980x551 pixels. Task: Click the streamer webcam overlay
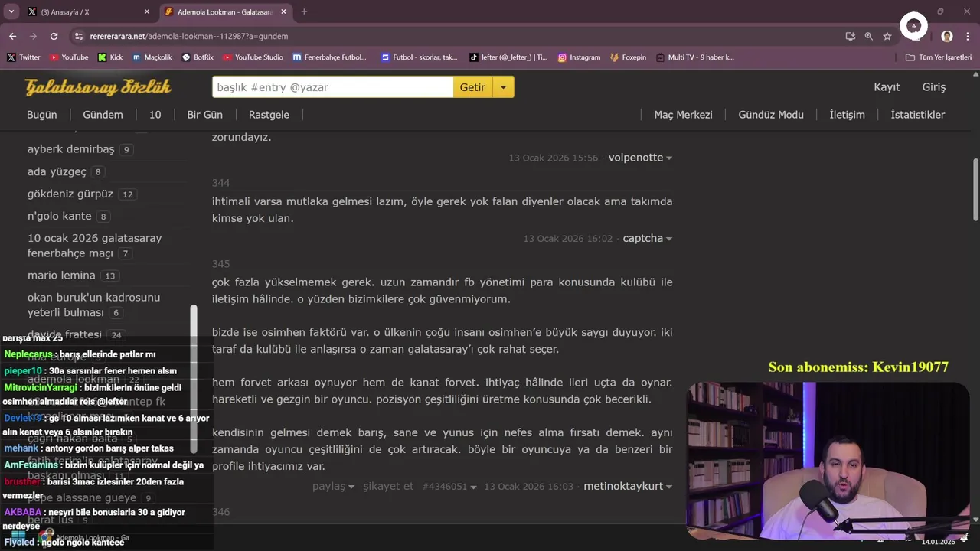(828, 461)
